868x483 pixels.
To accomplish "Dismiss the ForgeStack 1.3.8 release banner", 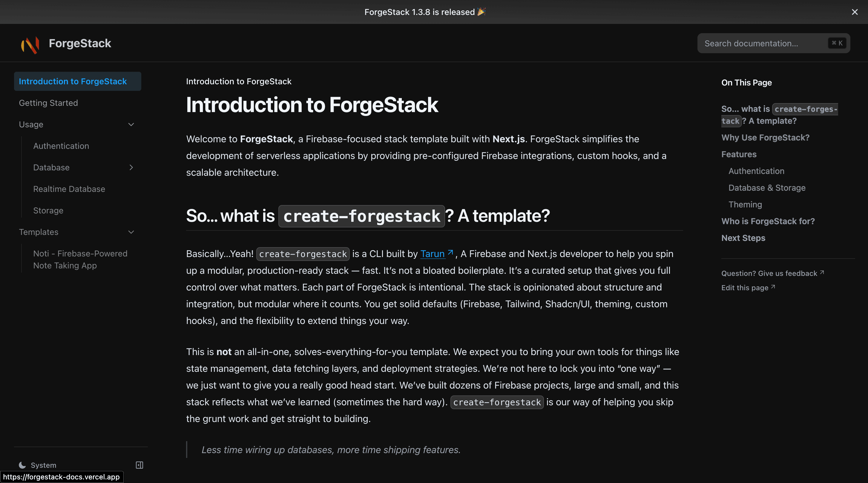I will (x=854, y=12).
